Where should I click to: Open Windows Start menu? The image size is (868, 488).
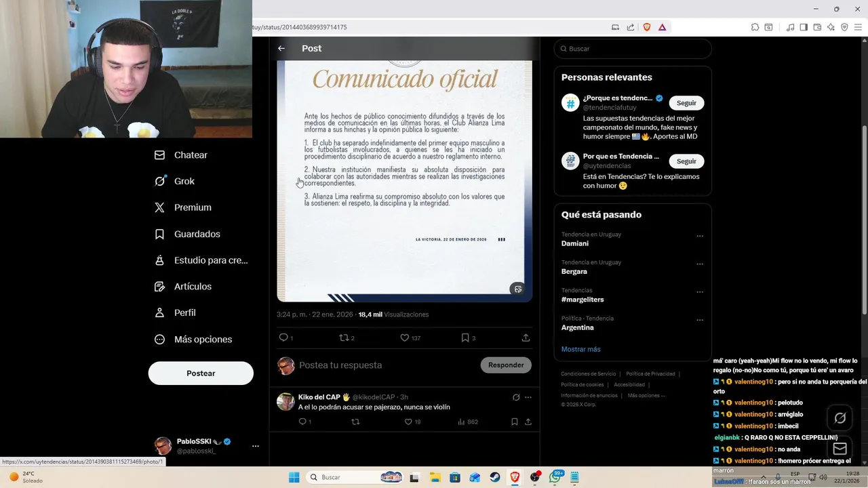point(294,477)
